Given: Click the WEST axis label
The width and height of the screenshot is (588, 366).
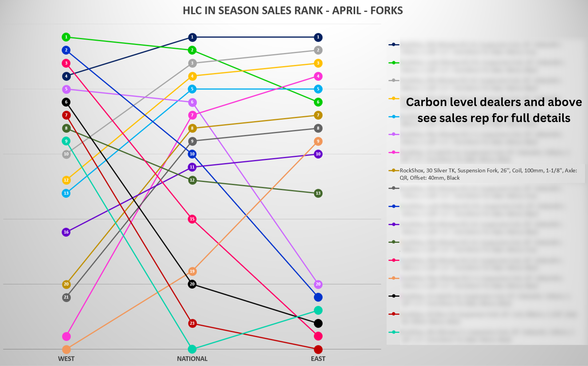Looking at the screenshot, I should (66, 359).
